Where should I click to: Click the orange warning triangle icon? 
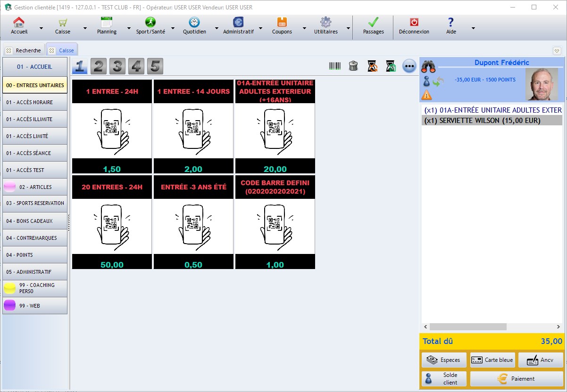pyautogui.click(x=426, y=95)
